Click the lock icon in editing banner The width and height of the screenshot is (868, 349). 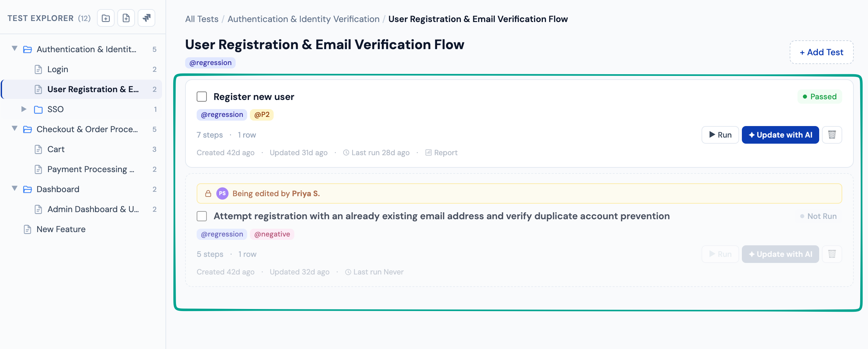pos(208,193)
